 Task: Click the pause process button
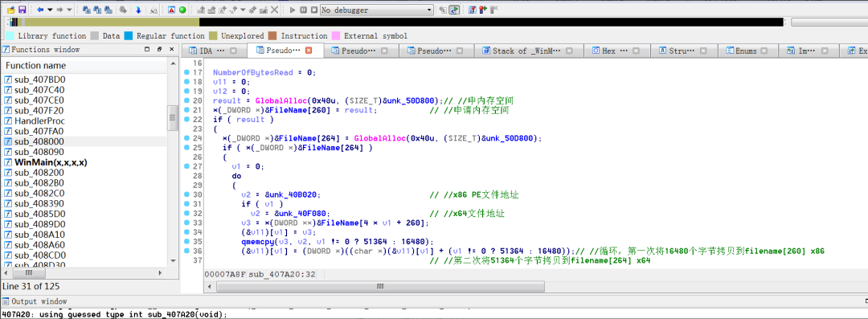coord(303,10)
